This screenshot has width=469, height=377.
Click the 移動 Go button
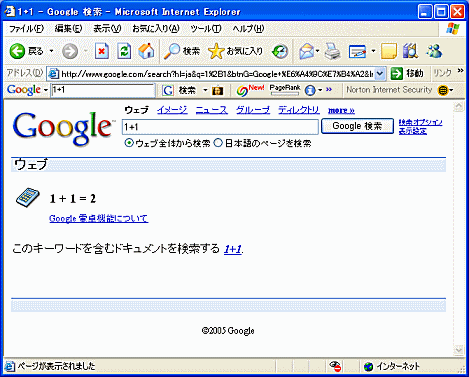click(x=408, y=73)
